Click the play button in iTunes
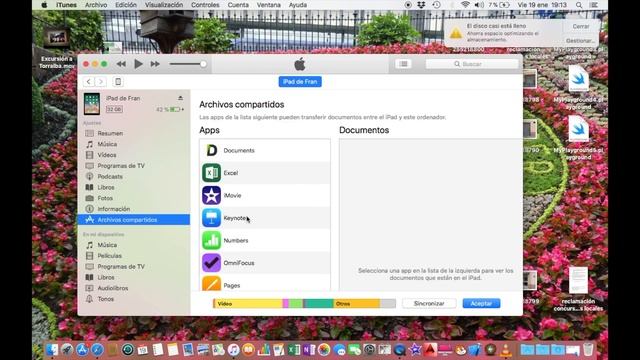 pos(138,64)
